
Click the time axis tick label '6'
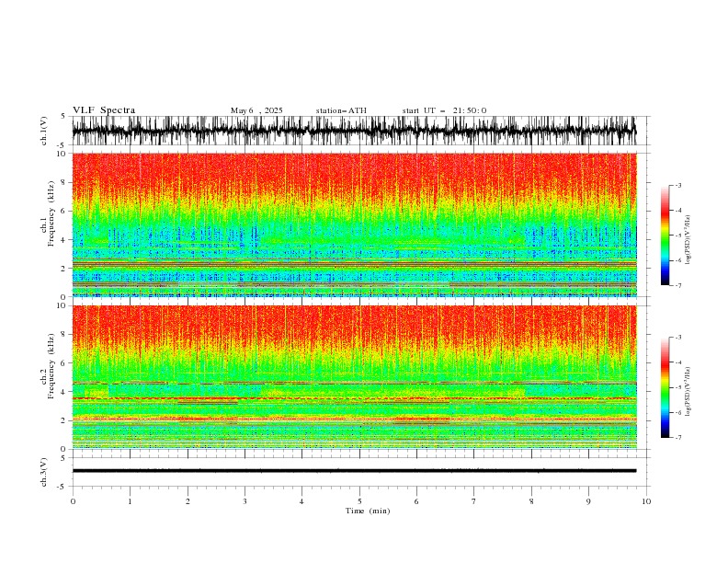coord(416,501)
